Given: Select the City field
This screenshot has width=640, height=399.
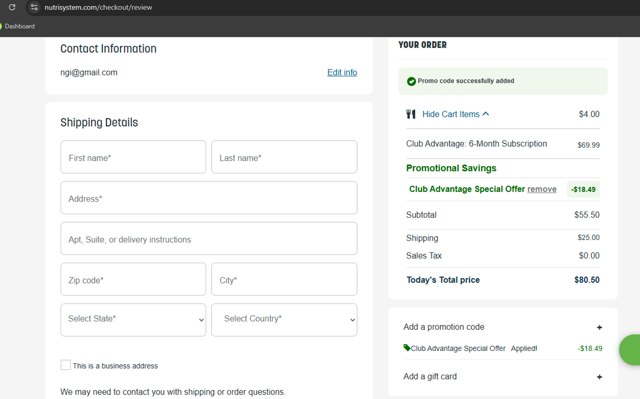Looking at the screenshot, I should (x=284, y=279).
